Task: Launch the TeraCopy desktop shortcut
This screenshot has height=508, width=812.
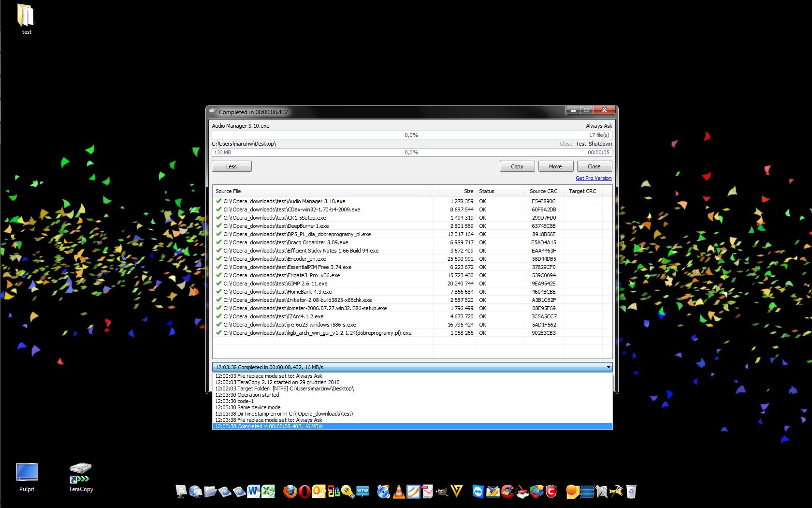Action: [x=81, y=477]
